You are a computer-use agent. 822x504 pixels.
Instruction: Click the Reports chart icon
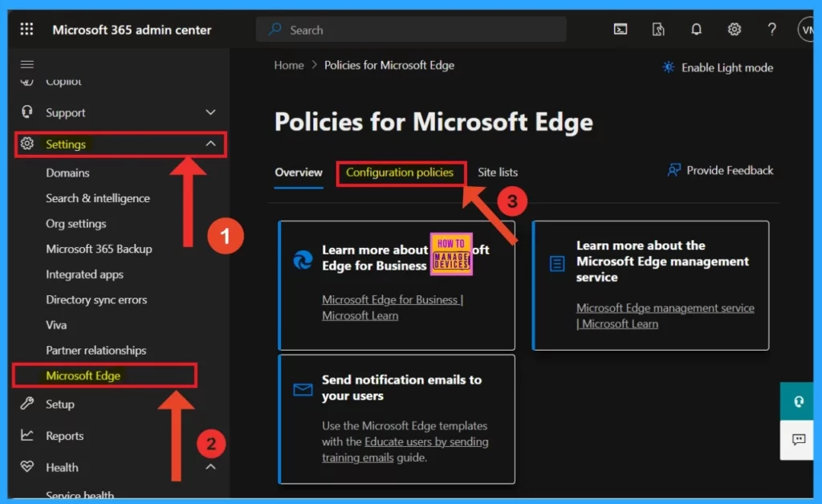point(26,435)
